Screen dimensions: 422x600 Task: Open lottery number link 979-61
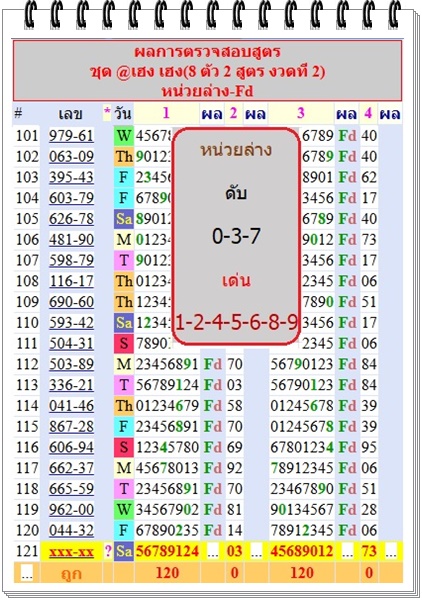point(71,136)
